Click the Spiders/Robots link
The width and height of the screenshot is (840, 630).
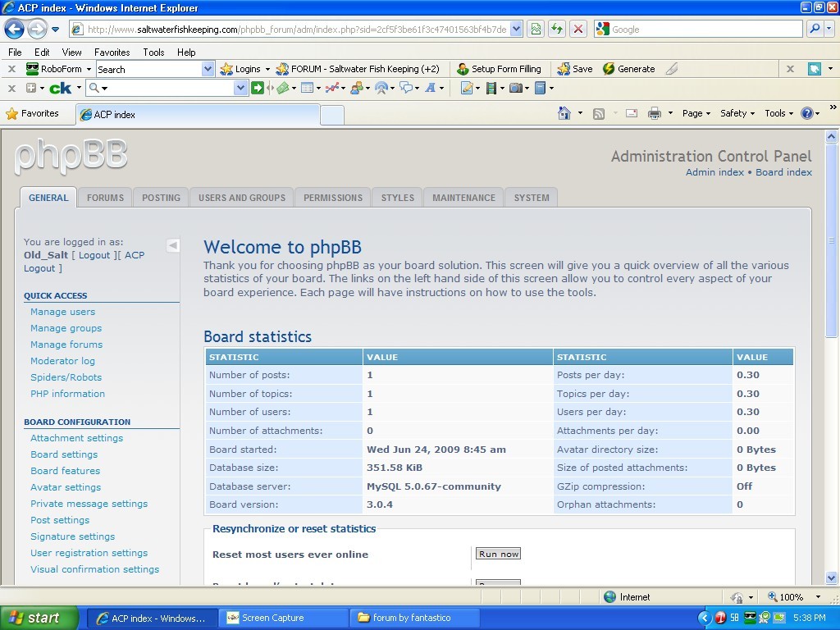(x=66, y=377)
